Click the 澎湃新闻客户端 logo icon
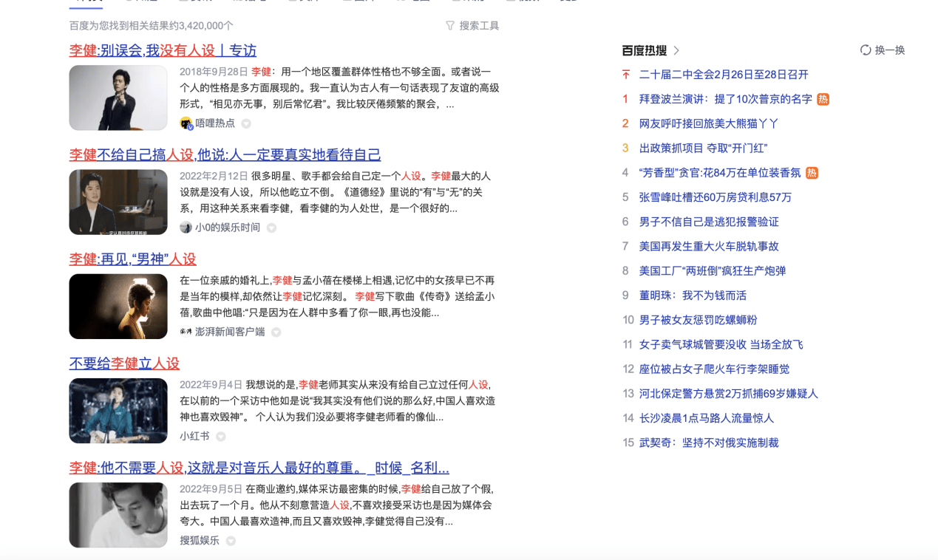The width and height of the screenshot is (938, 560). pyautogui.click(x=186, y=332)
